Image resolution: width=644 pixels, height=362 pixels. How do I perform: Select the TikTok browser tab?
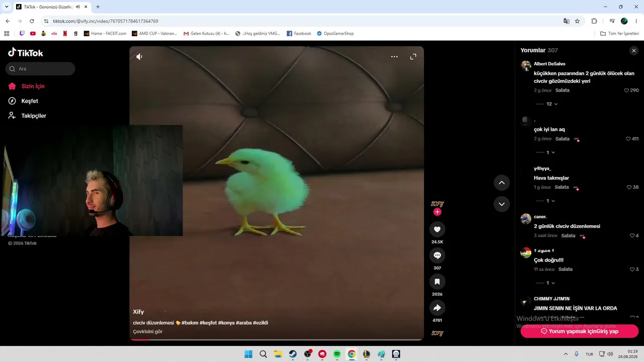tap(52, 7)
